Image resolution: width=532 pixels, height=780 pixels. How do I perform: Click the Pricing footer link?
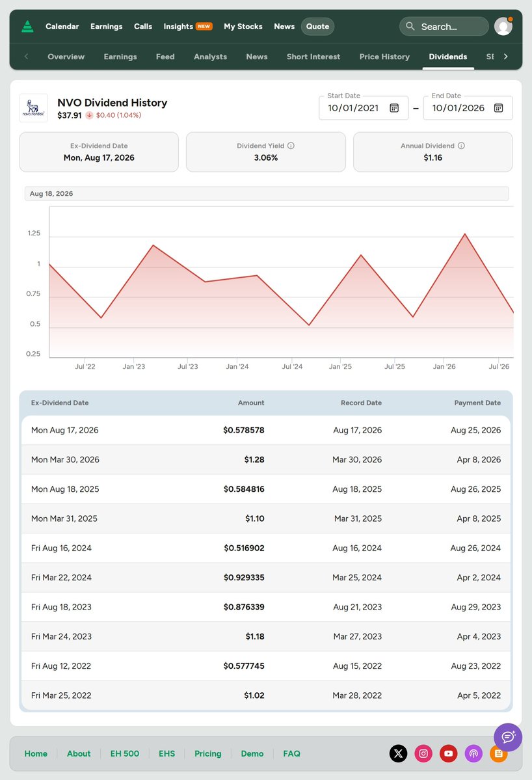tap(208, 753)
